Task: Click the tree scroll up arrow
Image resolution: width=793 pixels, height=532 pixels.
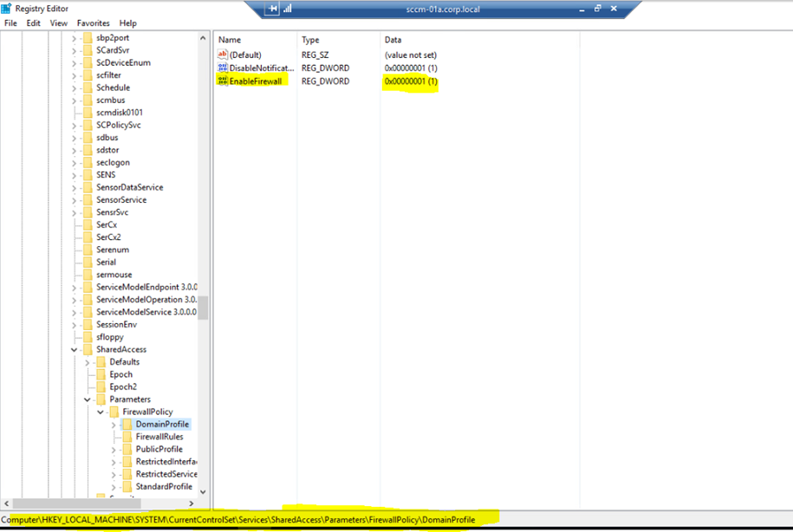Action: tap(203, 38)
